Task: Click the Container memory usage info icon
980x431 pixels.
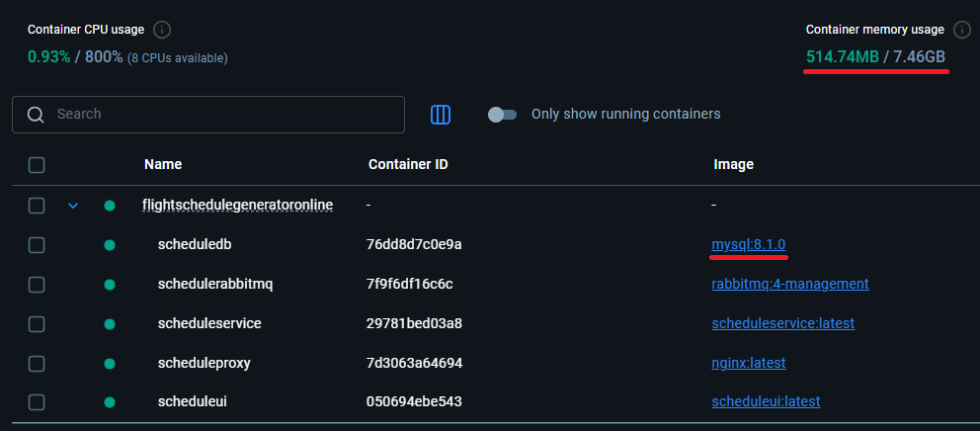Action: point(963,30)
